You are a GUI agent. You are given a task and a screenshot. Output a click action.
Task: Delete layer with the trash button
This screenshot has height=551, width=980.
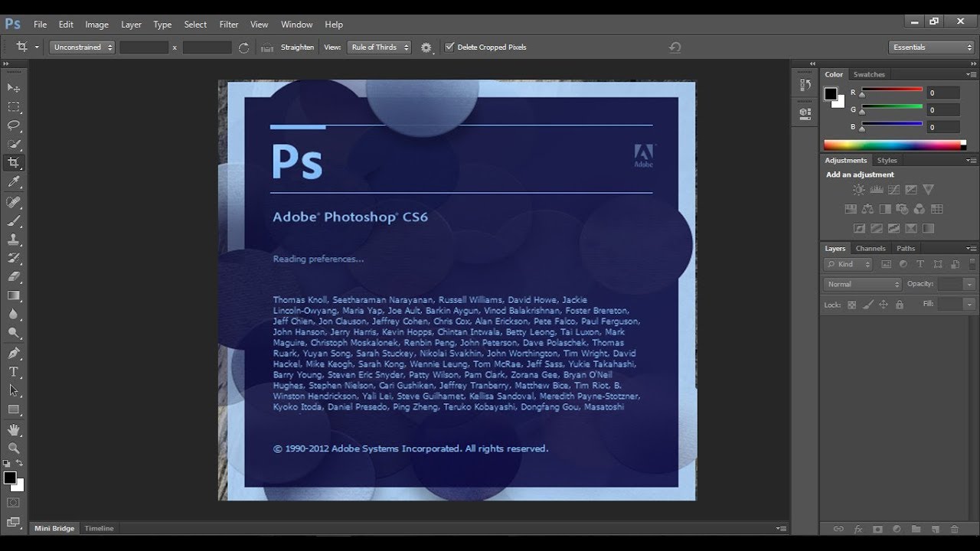pyautogui.click(x=954, y=529)
